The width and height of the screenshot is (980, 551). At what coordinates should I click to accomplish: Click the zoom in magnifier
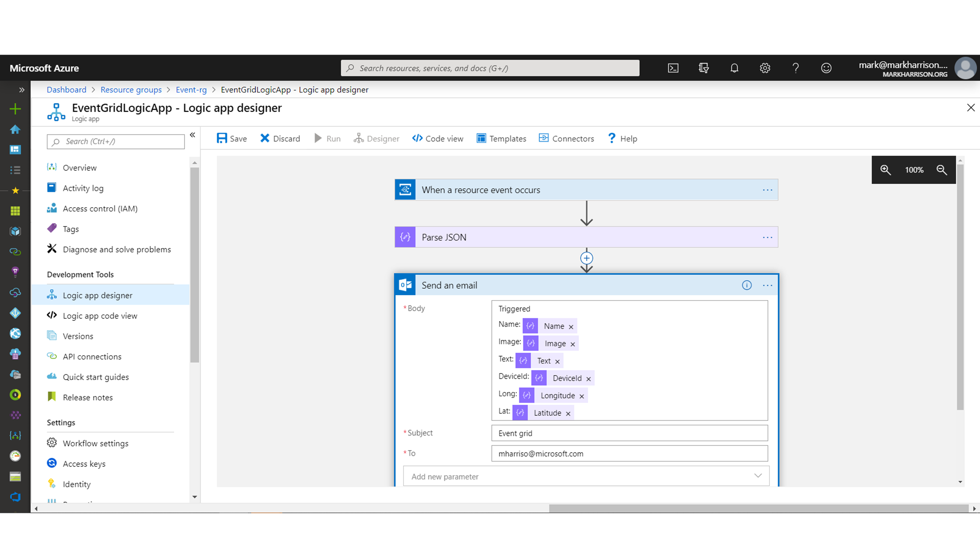[x=885, y=170]
